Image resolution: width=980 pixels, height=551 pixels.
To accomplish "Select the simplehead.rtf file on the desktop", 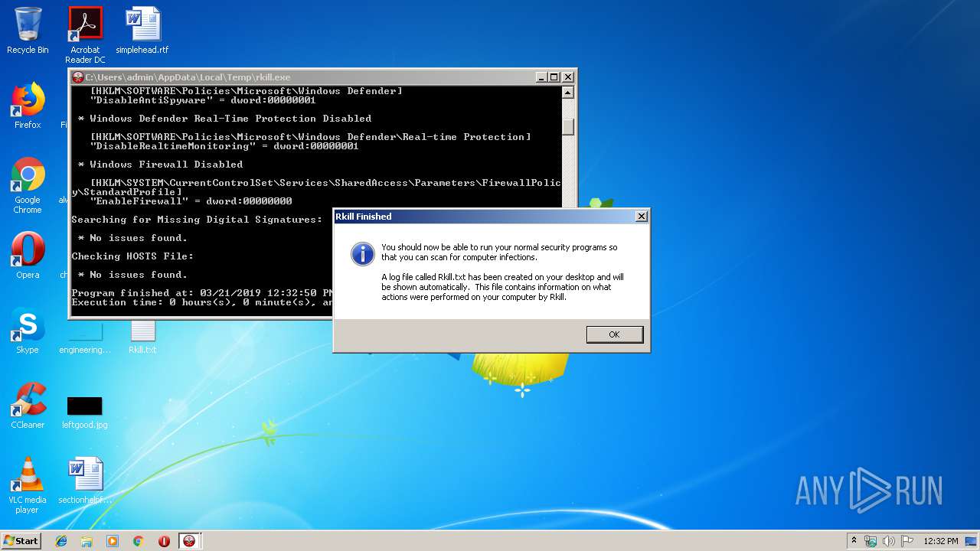I will pyautogui.click(x=142, y=31).
